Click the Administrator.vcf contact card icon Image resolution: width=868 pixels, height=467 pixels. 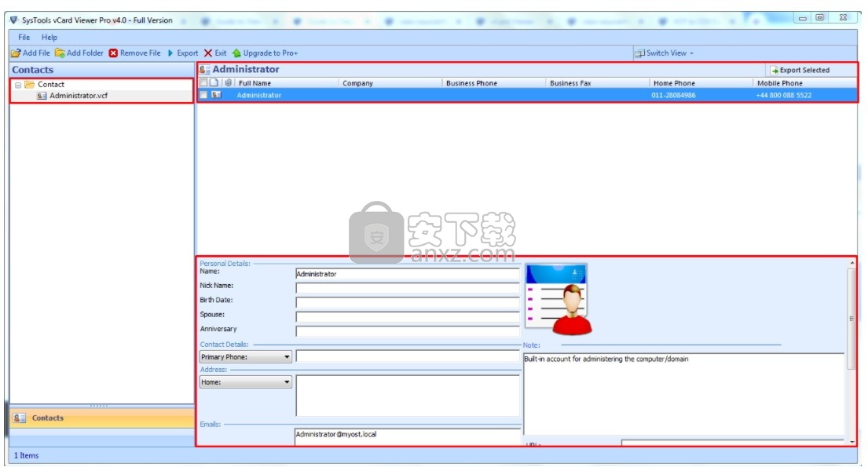(42, 96)
